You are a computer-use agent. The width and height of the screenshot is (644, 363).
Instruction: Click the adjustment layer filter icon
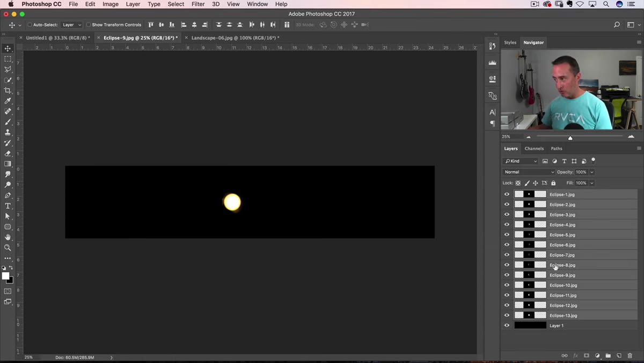tap(555, 161)
